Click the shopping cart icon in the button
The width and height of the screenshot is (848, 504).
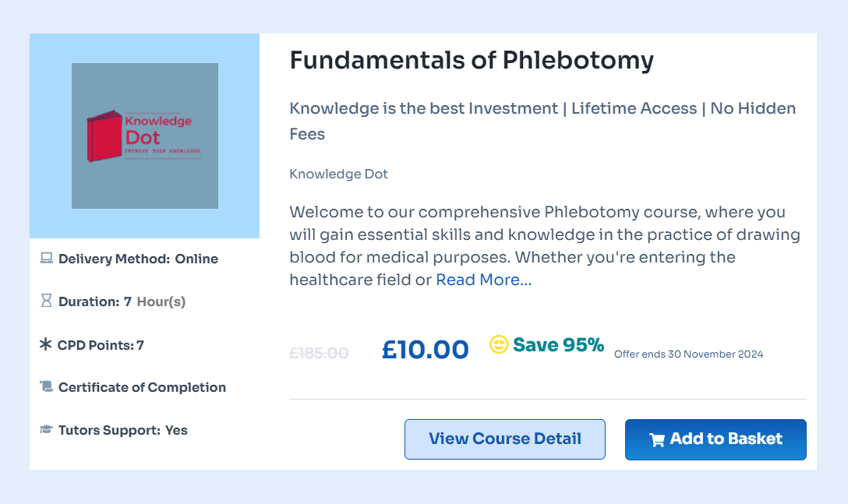(657, 439)
